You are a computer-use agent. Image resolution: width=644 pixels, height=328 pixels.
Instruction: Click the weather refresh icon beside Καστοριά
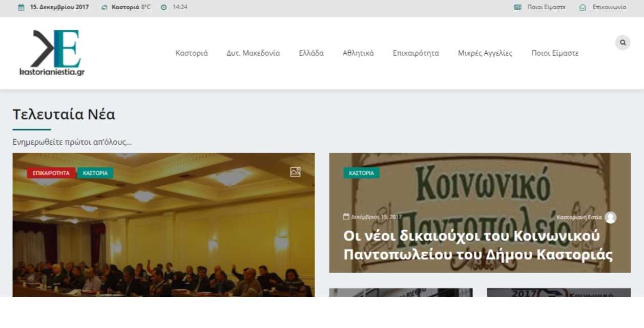click(105, 8)
